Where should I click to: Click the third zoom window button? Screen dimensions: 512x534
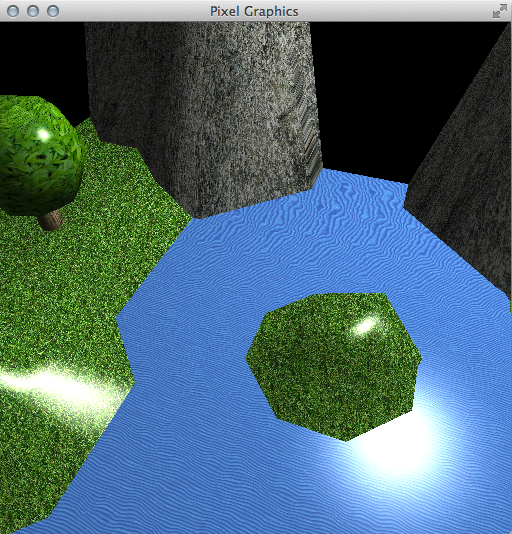(53, 11)
